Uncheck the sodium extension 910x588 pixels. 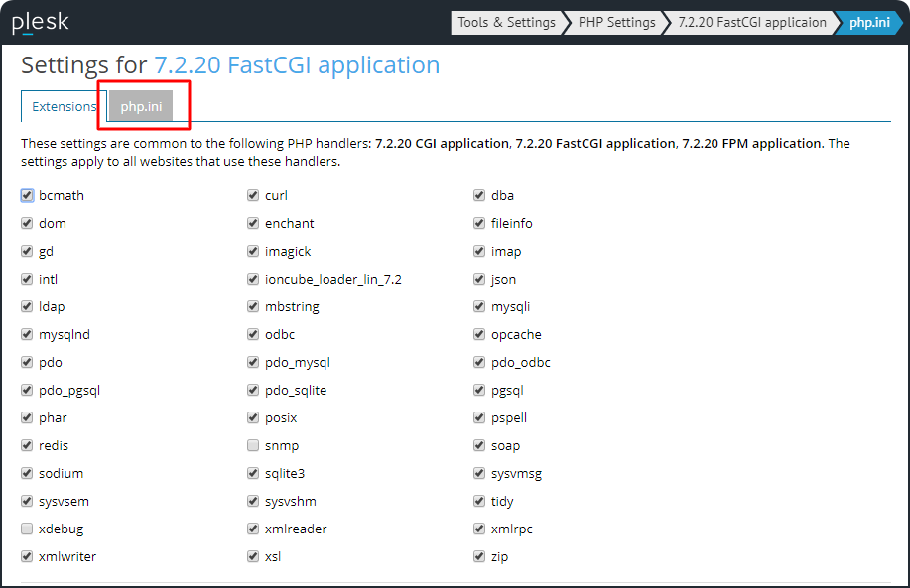pos(27,473)
